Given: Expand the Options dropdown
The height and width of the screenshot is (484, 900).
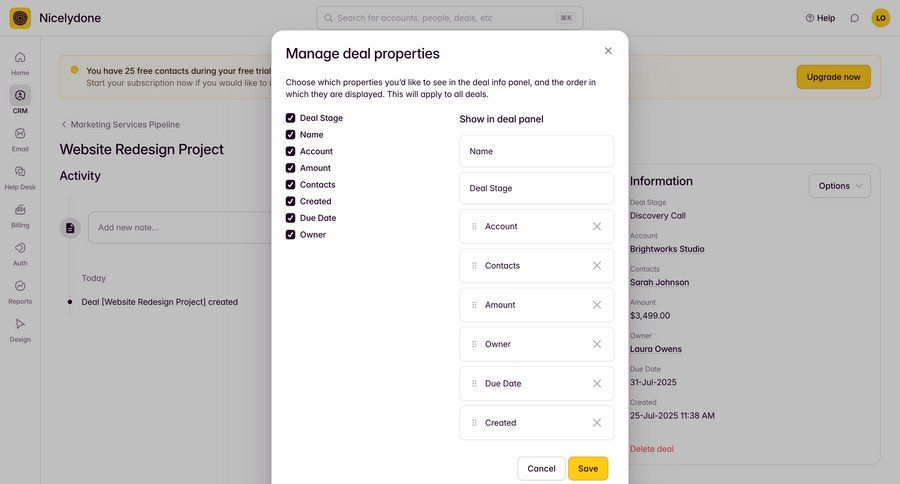Looking at the screenshot, I should (x=839, y=186).
